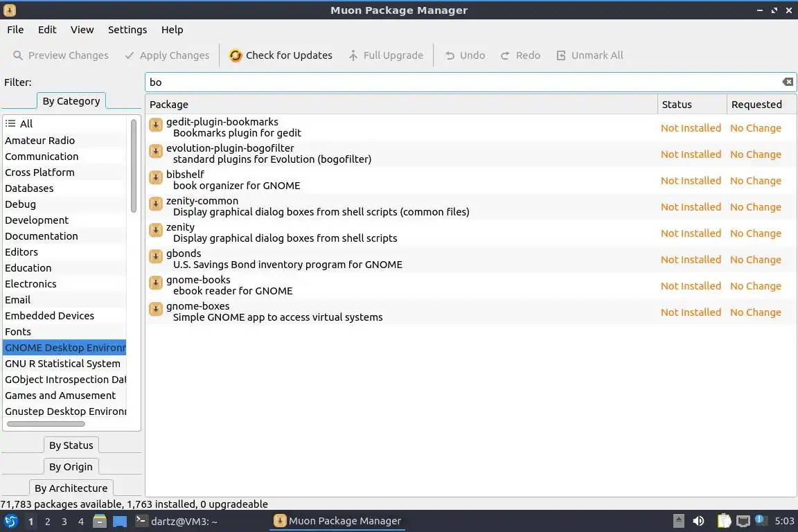Select the Development category
This screenshot has height=532, width=798.
tap(64, 220)
